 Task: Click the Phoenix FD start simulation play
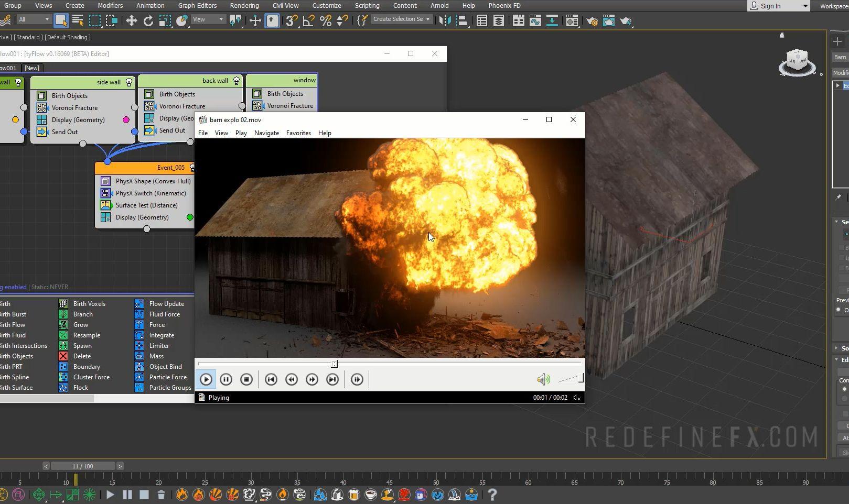pos(110,494)
